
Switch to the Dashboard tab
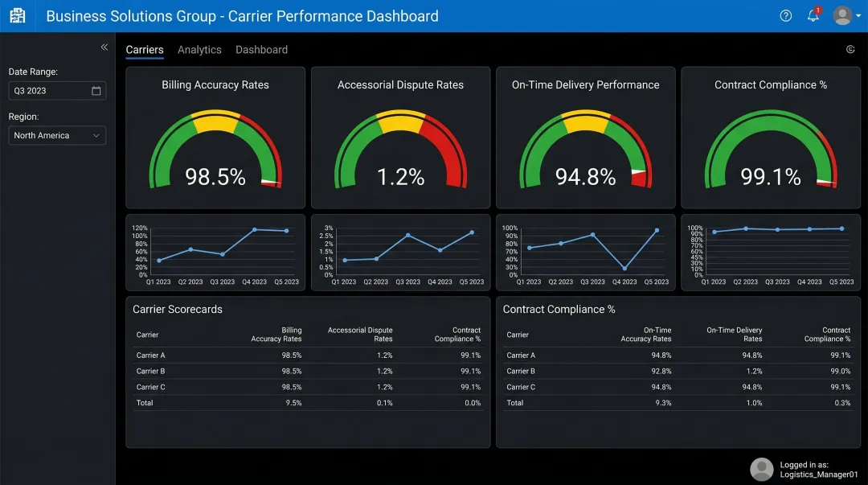[261, 49]
